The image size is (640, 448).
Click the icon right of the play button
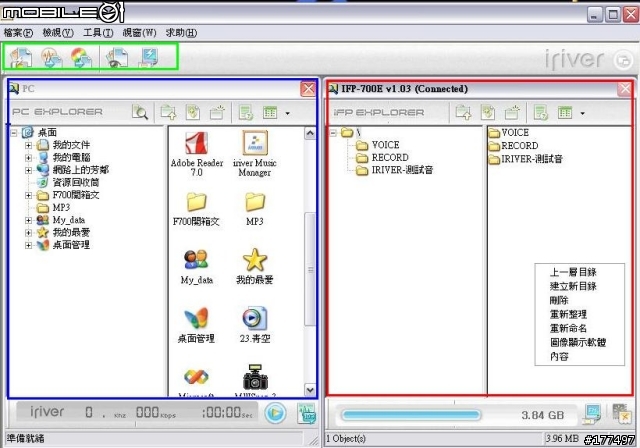coord(306,413)
